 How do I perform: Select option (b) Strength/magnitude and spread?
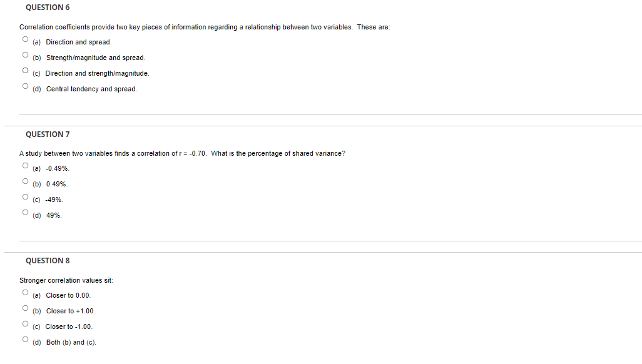point(24,54)
